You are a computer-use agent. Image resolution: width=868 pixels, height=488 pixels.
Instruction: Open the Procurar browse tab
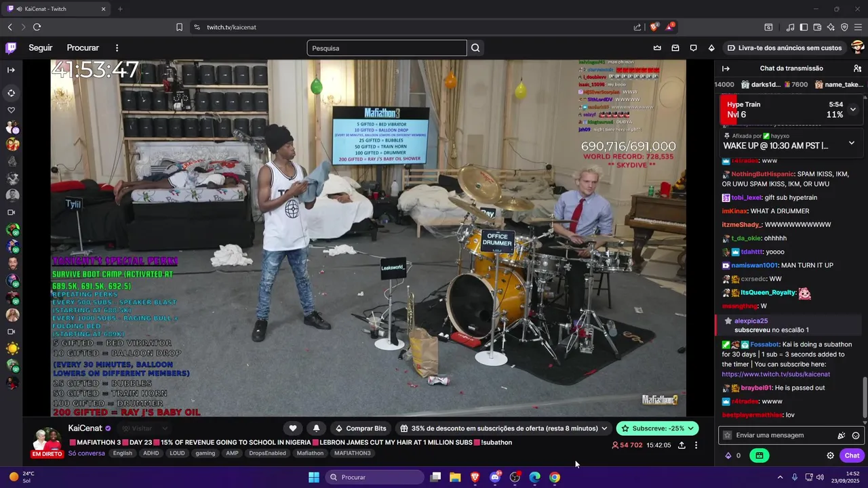click(x=83, y=48)
